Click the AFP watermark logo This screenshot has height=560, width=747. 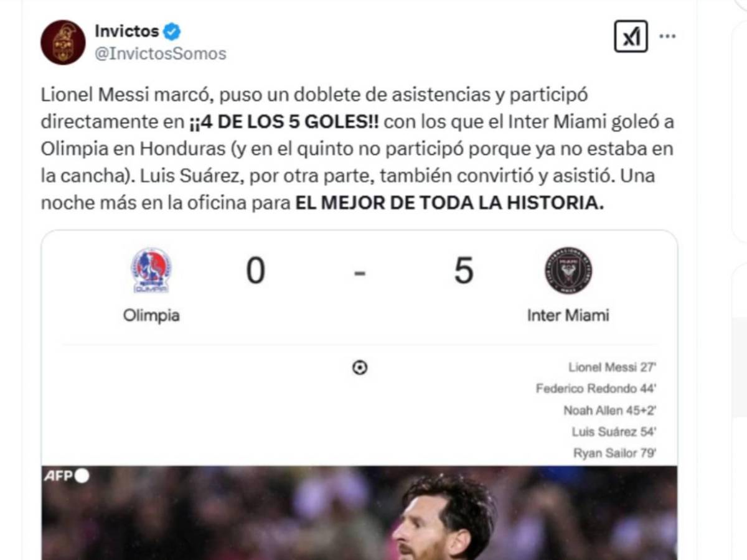click(x=66, y=476)
